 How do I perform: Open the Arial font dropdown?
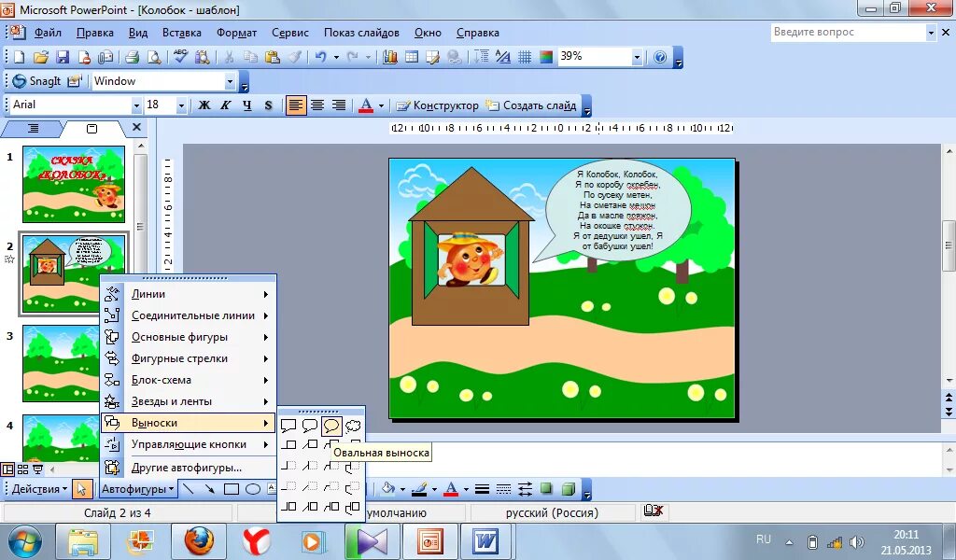pyautogui.click(x=136, y=105)
